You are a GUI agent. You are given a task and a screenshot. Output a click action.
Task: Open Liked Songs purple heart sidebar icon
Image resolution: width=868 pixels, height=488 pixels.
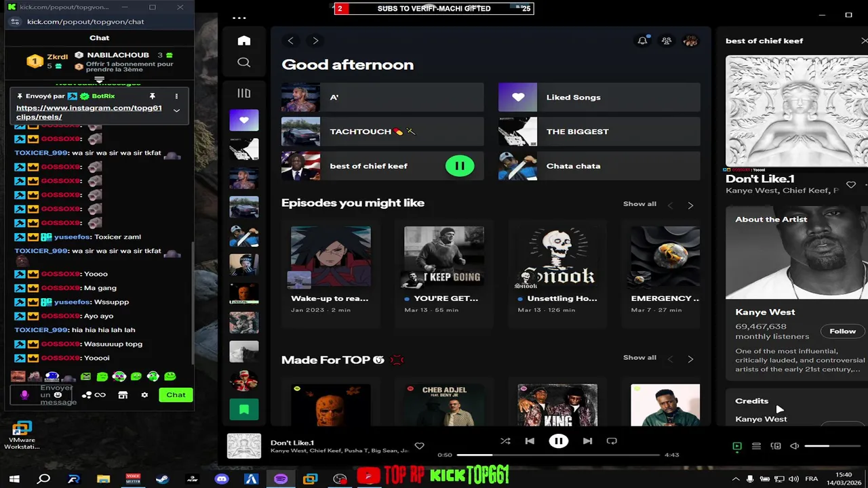pos(244,120)
